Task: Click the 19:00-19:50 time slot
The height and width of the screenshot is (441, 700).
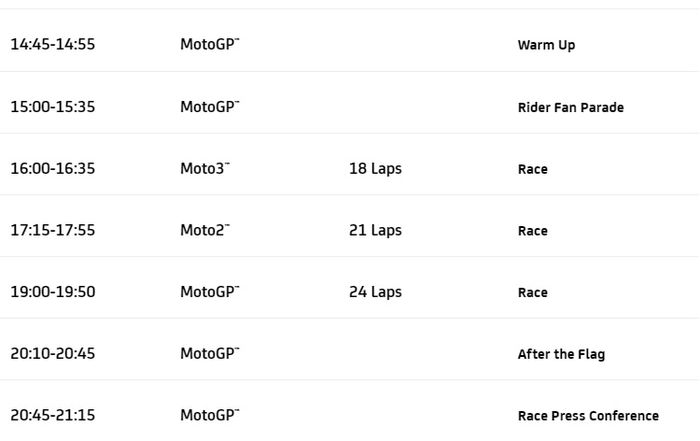Action: click(x=53, y=292)
